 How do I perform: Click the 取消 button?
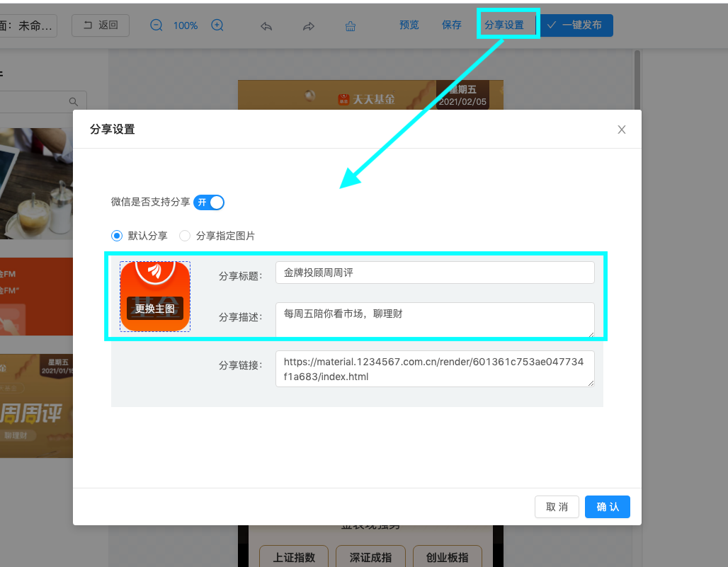557,507
